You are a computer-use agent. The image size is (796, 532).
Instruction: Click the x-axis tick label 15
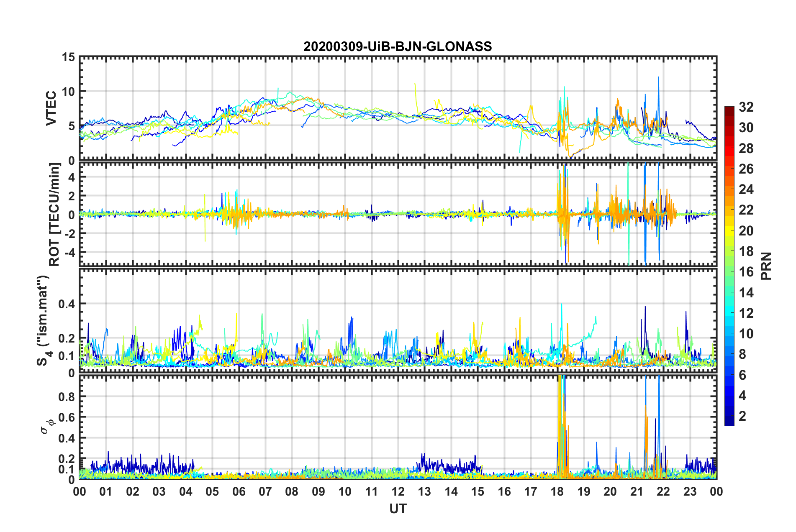click(478, 491)
